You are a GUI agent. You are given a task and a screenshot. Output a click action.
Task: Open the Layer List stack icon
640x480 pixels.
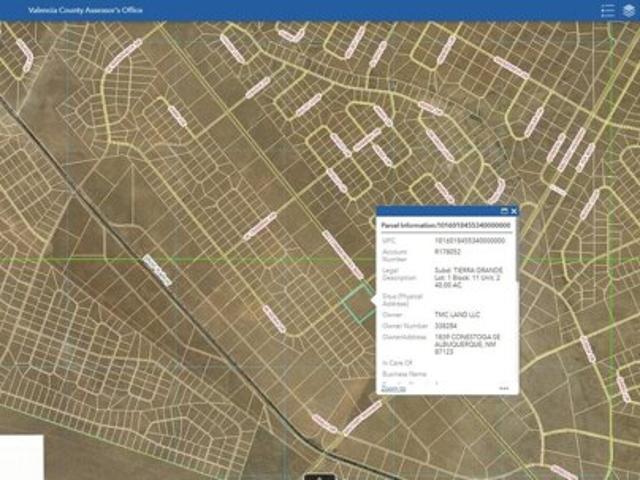pos(627,10)
